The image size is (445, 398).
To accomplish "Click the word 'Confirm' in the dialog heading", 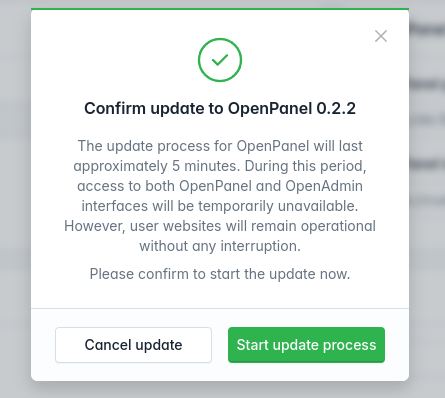I will (x=115, y=108).
